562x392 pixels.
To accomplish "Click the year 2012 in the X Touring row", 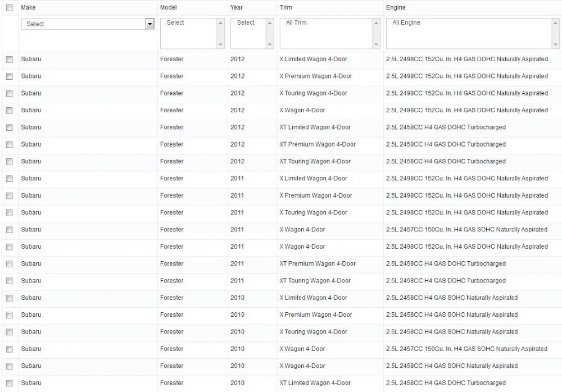I will [237, 93].
